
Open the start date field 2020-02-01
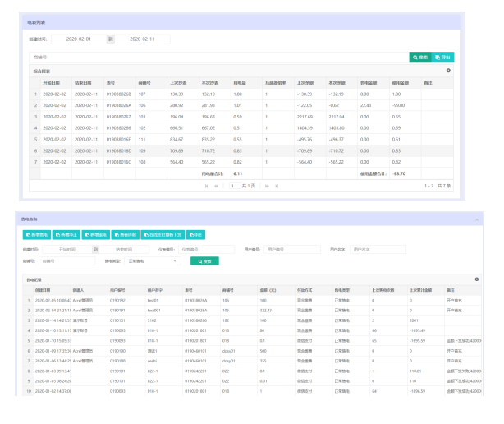coord(79,39)
